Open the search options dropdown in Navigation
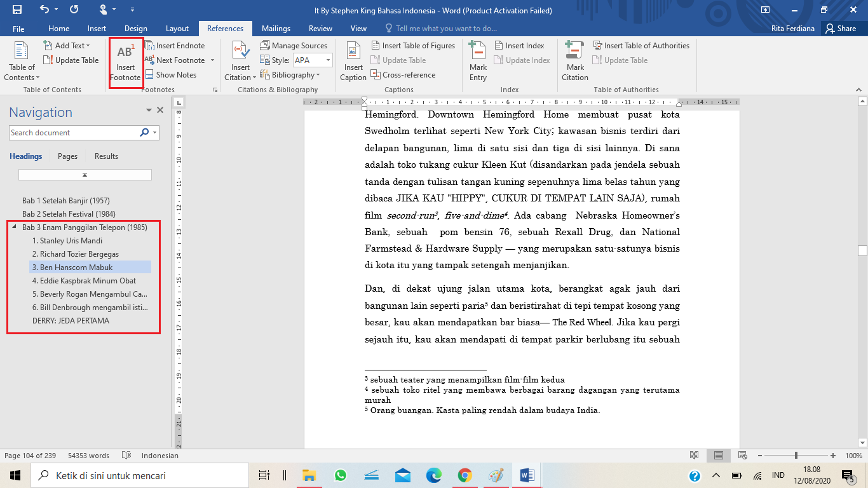Screen dimensions: 868x488 click(x=156, y=133)
